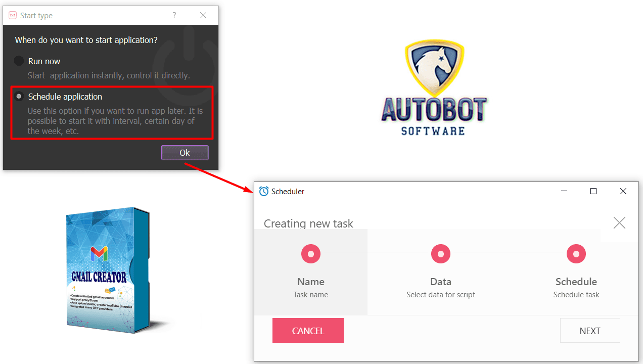Viewport: 643px width, 364px height.
Task: Click the 'Start application instantly' description
Action: tap(109, 76)
